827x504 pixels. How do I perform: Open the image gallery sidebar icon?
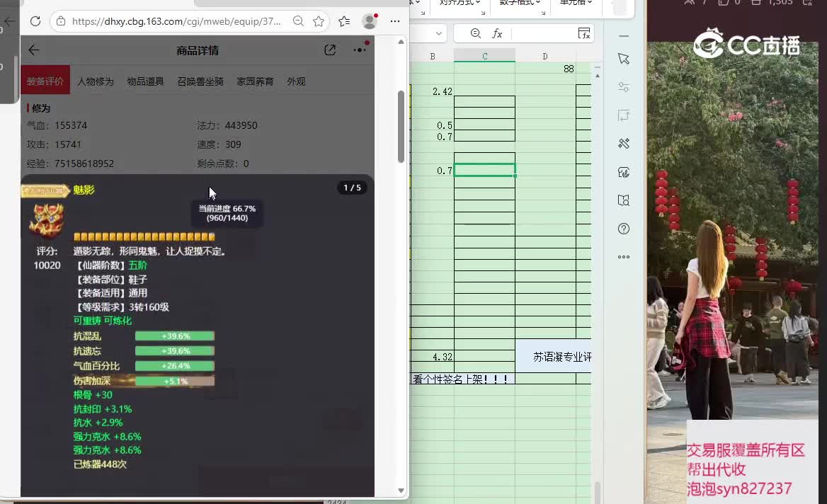[623, 172]
